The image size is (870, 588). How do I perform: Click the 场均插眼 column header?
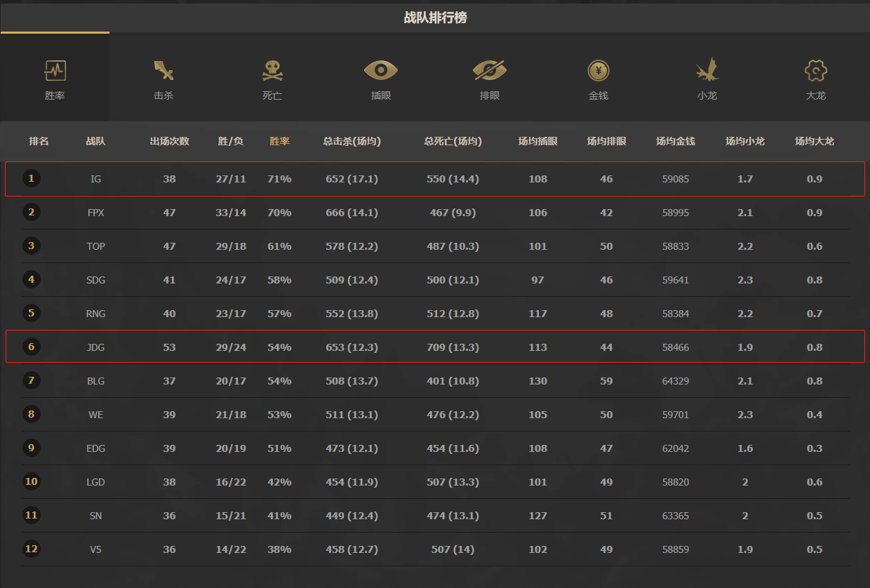pyautogui.click(x=538, y=141)
